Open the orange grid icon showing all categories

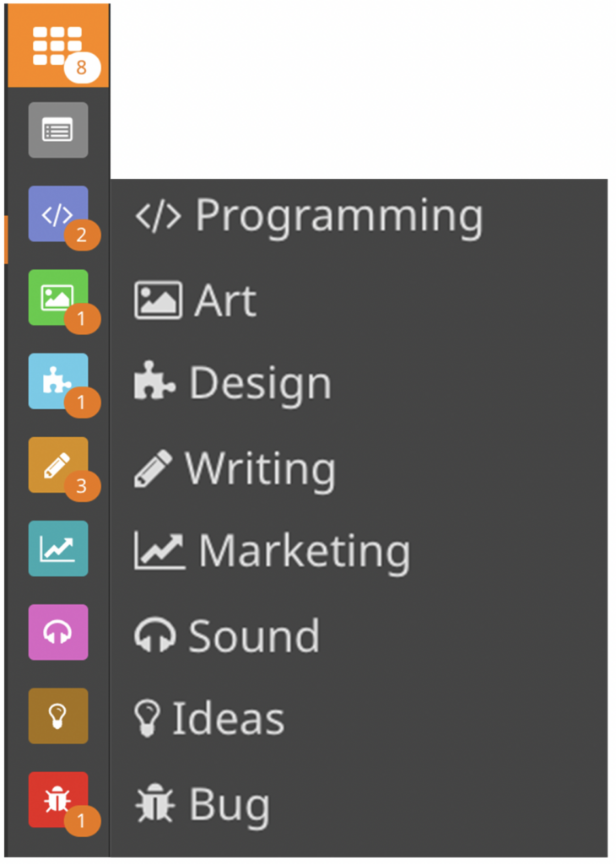58,46
